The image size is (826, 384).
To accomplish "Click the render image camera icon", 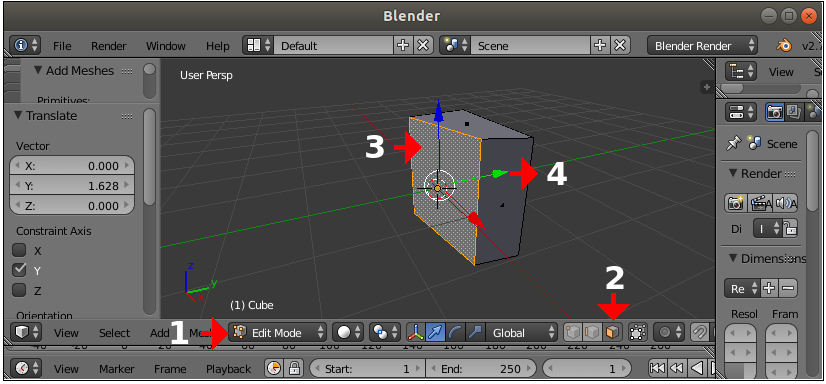I will click(735, 203).
